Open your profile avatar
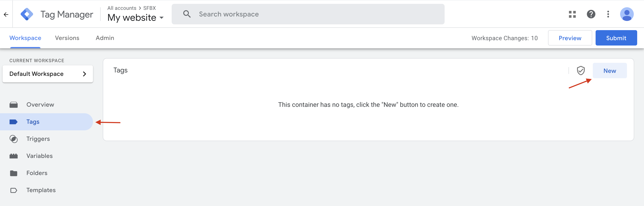 click(x=627, y=14)
